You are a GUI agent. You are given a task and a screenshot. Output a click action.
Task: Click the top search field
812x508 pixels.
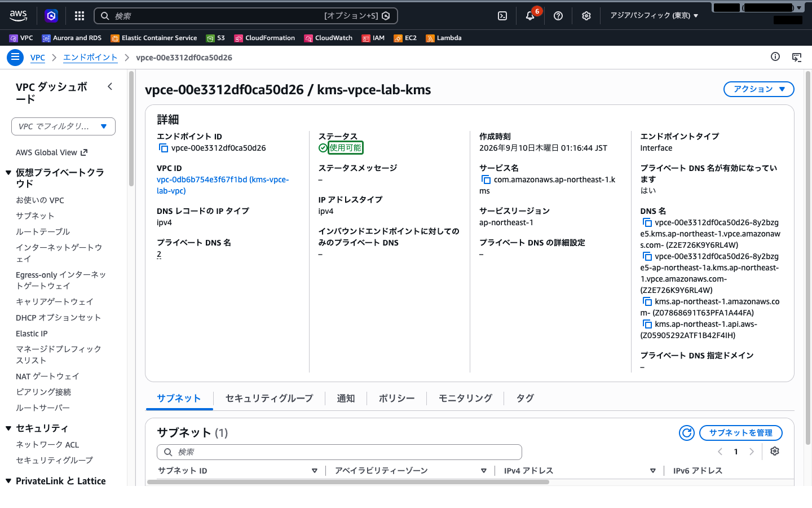[246, 16]
